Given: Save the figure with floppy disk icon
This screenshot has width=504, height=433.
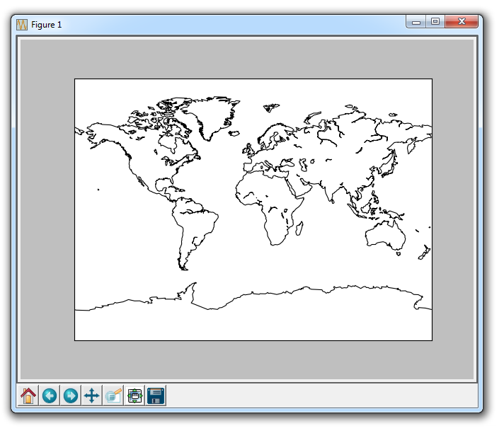Looking at the screenshot, I should pos(156,396).
